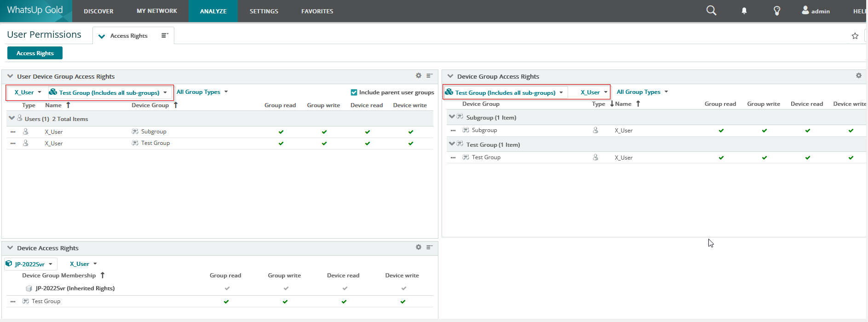Open the SETTINGS menu
This screenshot has width=868, height=322.
click(264, 11)
